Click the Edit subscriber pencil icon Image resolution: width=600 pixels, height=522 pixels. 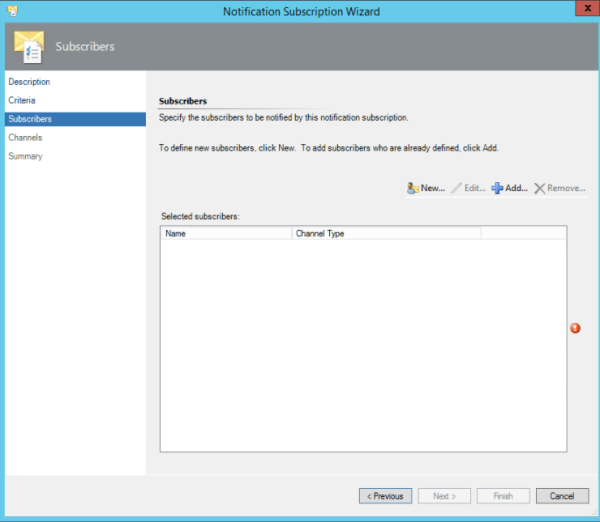458,188
